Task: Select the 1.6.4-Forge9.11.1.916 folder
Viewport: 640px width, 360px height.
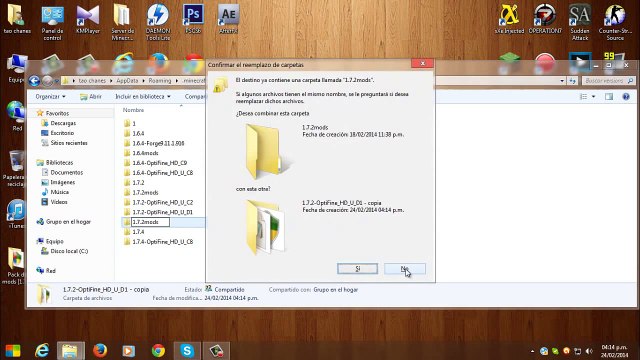Action: (x=158, y=143)
